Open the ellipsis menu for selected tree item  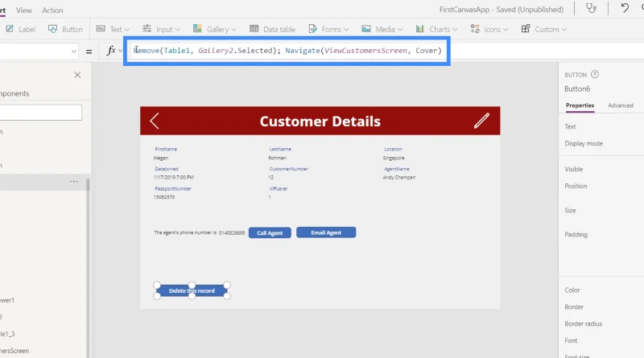coord(73,182)
